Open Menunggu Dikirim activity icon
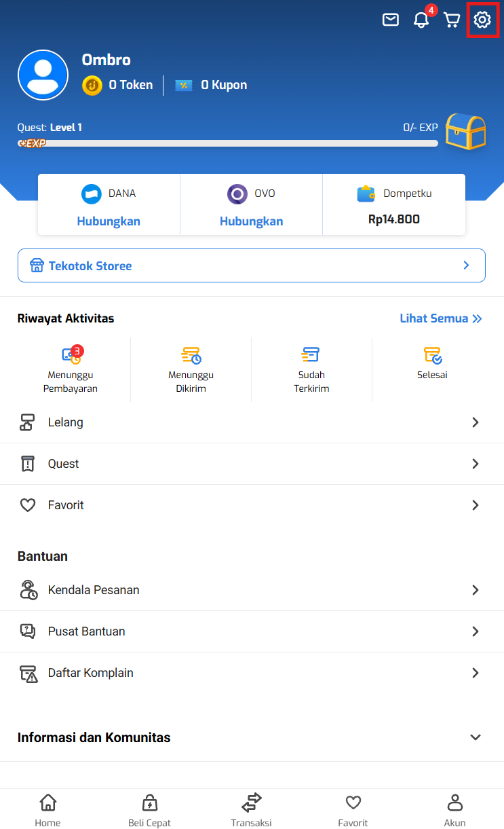This screenshot has height=829, width=504. pyautogui.click(x=191, y=354)
